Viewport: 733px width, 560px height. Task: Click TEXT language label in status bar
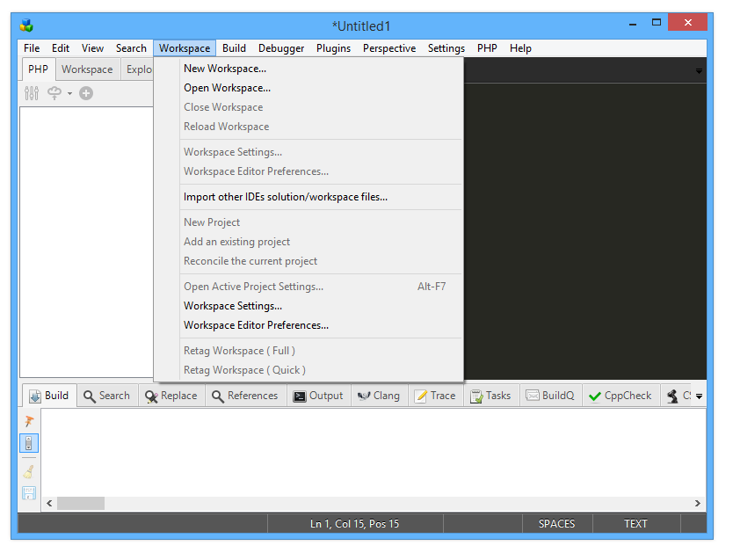[635, 524]
